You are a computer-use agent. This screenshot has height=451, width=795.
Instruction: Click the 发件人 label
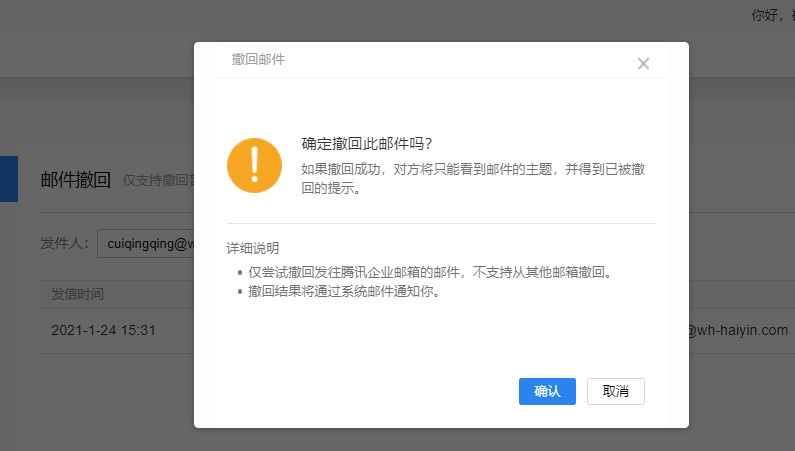click(65, 243)
